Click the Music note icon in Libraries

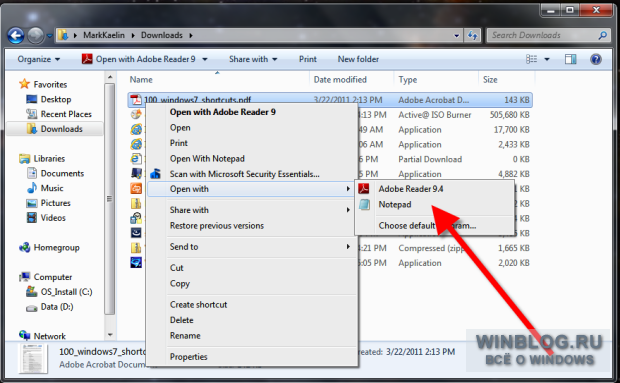(x=32, y=188)
